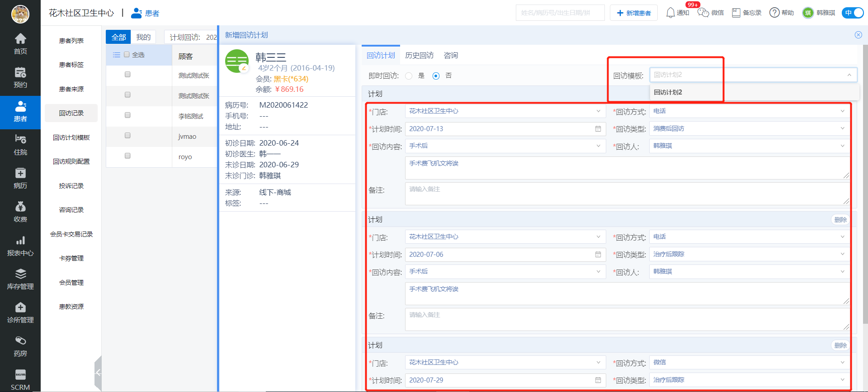The image size is (868, 392).
Task: Open the 病历 medical records module
Action: (x=20, y=179)
